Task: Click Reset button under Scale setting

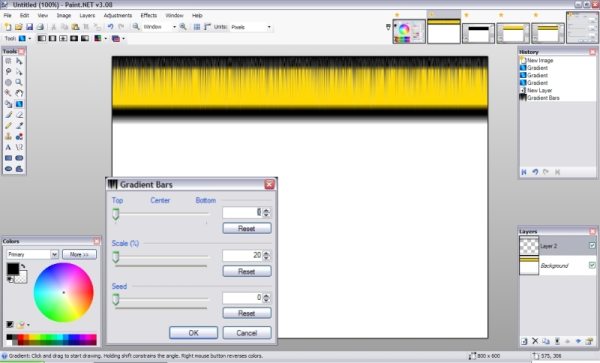Action: (x=247, y=272)
